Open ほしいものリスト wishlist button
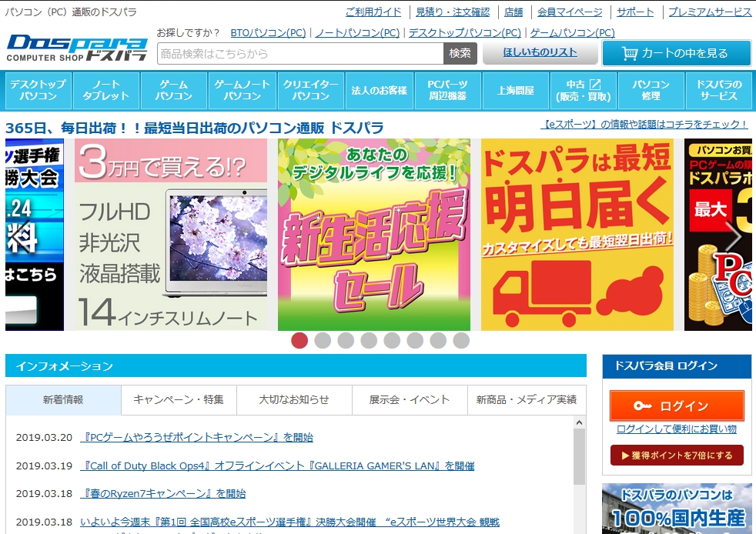 (x=540, y=52)
